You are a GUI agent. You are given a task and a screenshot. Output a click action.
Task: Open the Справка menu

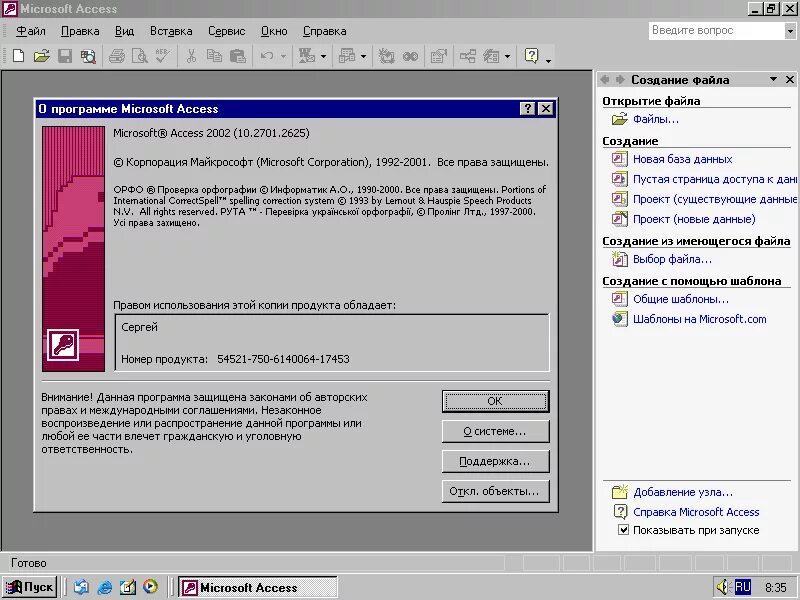(324, 31)
